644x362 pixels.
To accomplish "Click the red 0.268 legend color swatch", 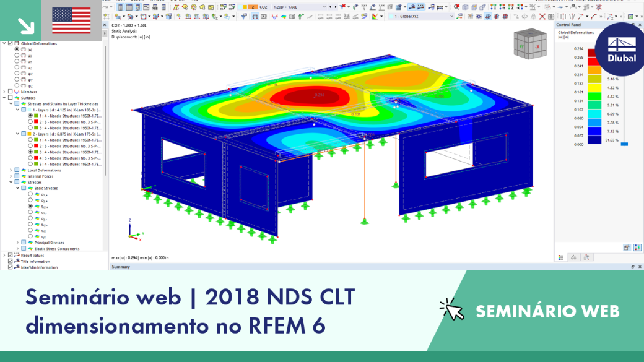I will click(x=592, y=61).
